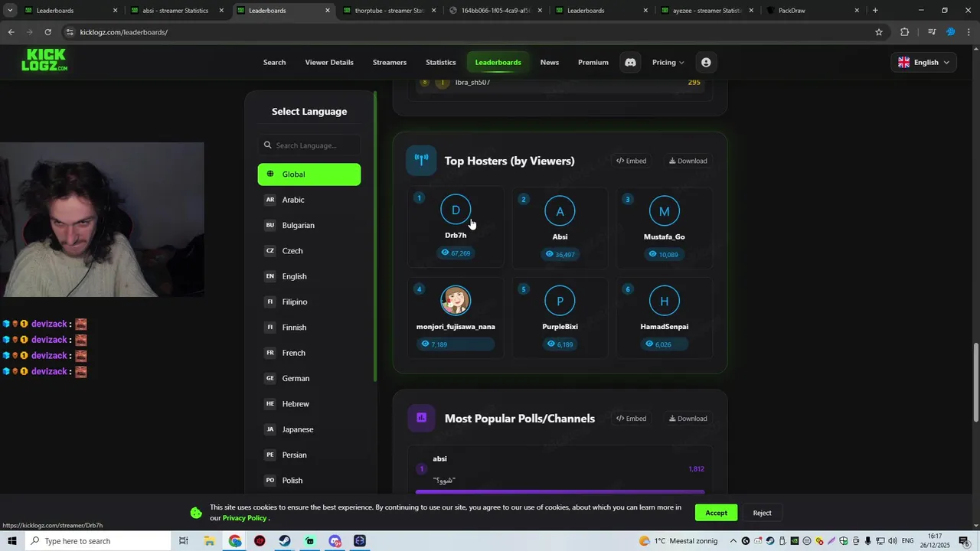The height and width of the screenshot is (551, 980).
Task: Go back to previous page
Action: click(x=11, y=32)
